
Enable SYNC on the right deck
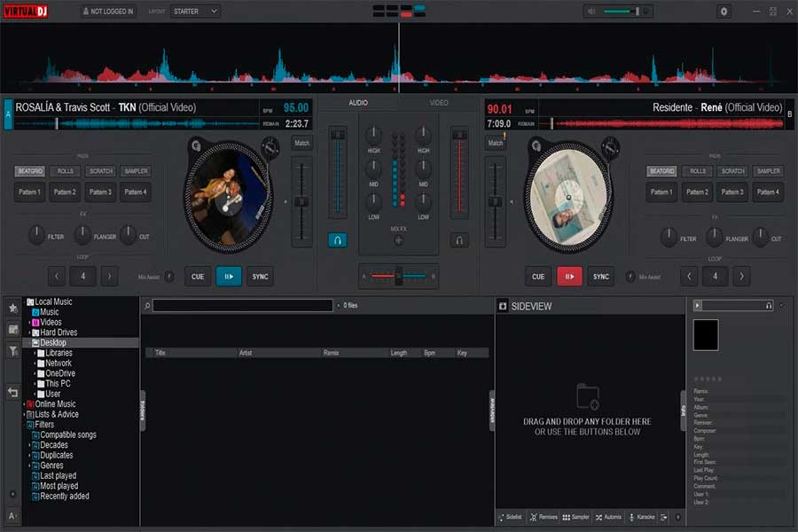(x=600, y=276)
